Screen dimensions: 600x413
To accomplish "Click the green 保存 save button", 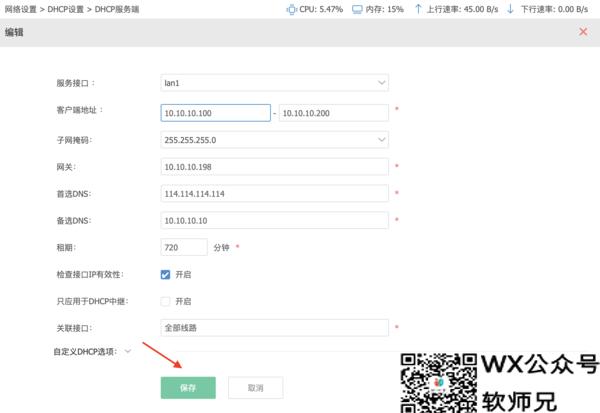I will click(x=188, y=387).
